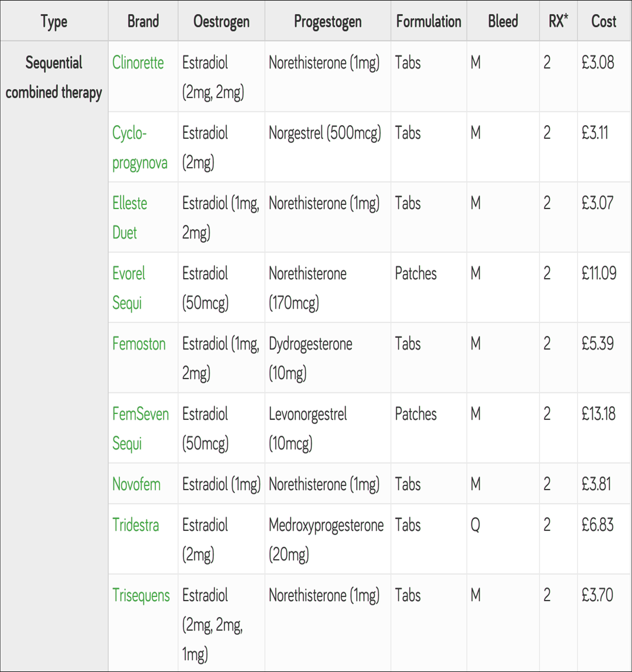Viewport: 632px width, 672px height.
Task: Select the Formulation column header
Action: [429, 21]
